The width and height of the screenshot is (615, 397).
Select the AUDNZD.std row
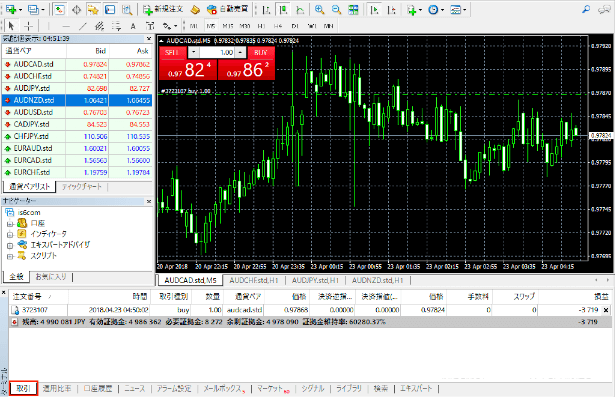point(77,100)
